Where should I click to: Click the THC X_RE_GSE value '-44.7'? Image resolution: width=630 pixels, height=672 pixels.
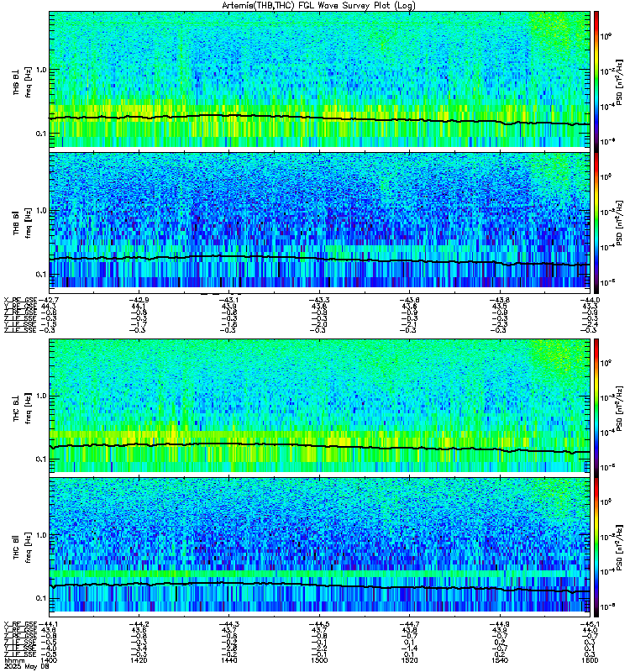click(409, 624)
